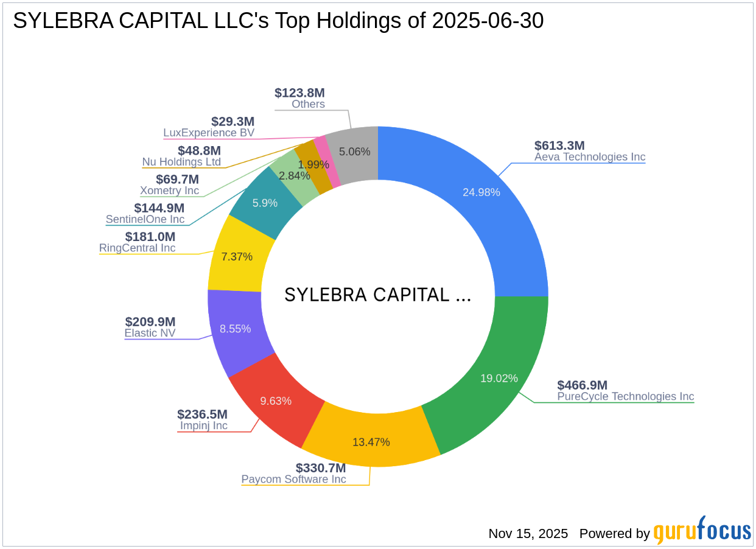
Task: Click the purple Elastic NV segment
Action: pos(236,329)
